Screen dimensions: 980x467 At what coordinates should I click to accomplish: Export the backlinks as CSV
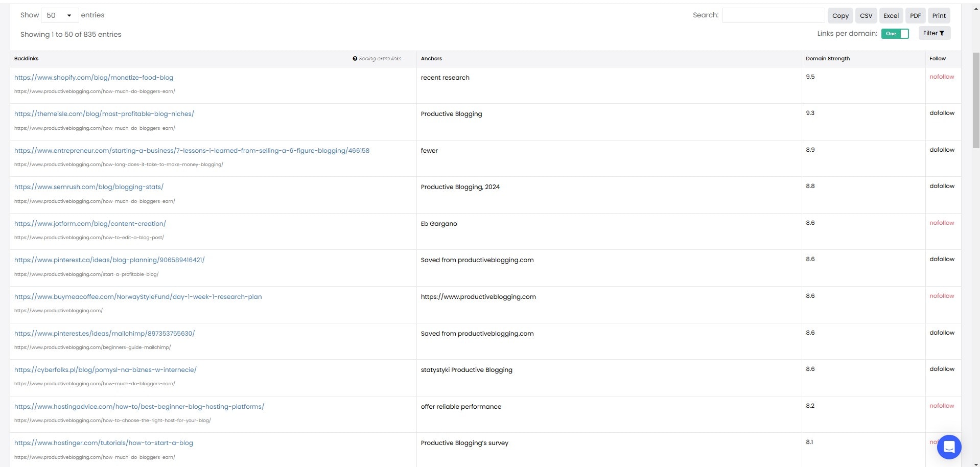point(866,15)
